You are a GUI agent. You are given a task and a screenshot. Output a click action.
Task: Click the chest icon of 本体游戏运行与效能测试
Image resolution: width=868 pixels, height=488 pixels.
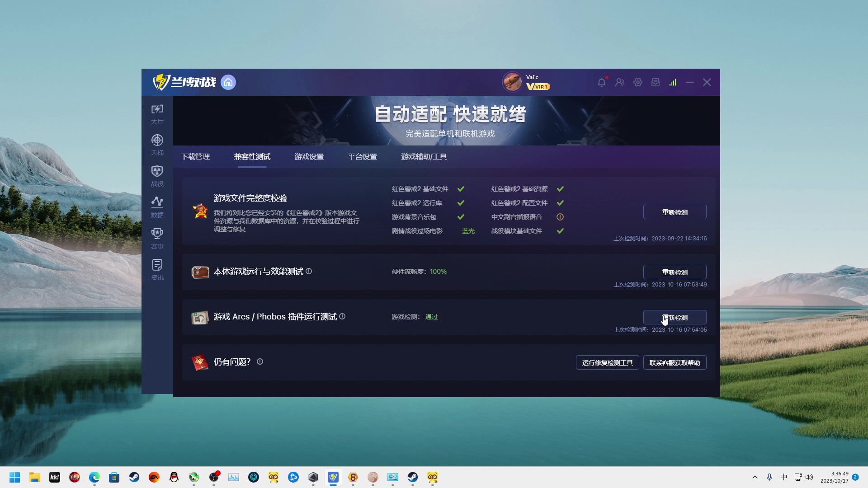(x=200, y=272)
